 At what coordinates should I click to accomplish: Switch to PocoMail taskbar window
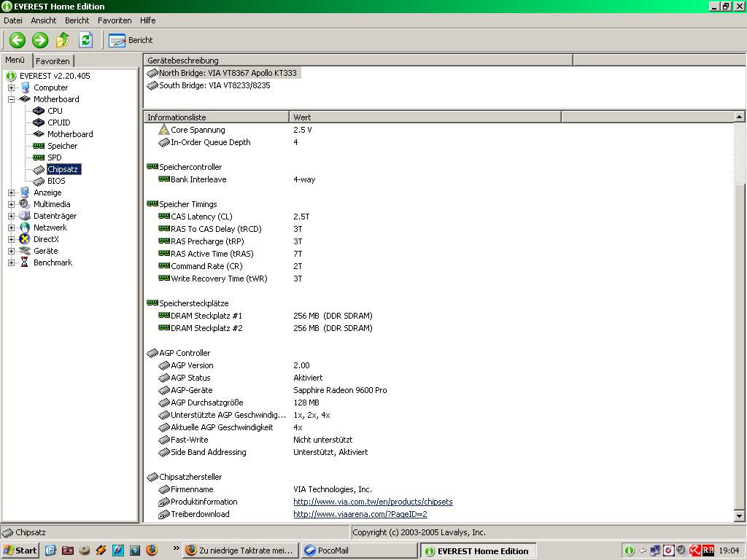[360, 551]
